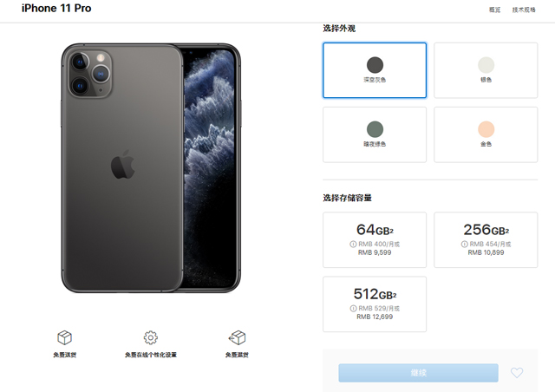This screenshot has height=392, width=555.
Task: Click info icon beside RMB 529/月
Action: click(x=353, y=309)
